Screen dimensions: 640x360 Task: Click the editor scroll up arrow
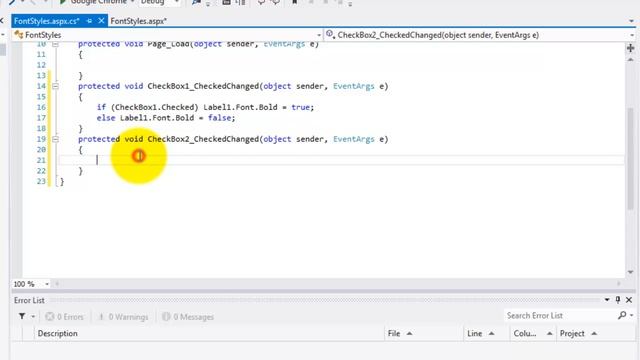coord(630,60)
